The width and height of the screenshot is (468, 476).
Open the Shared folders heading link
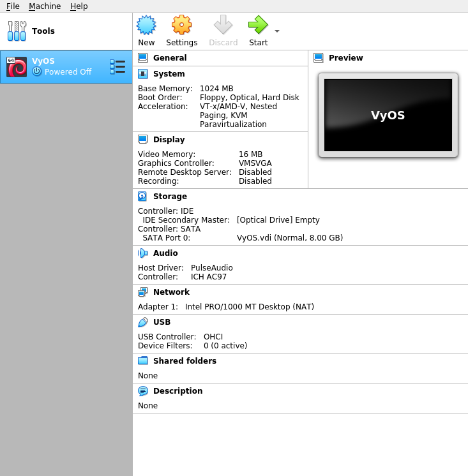click(185, 361)
